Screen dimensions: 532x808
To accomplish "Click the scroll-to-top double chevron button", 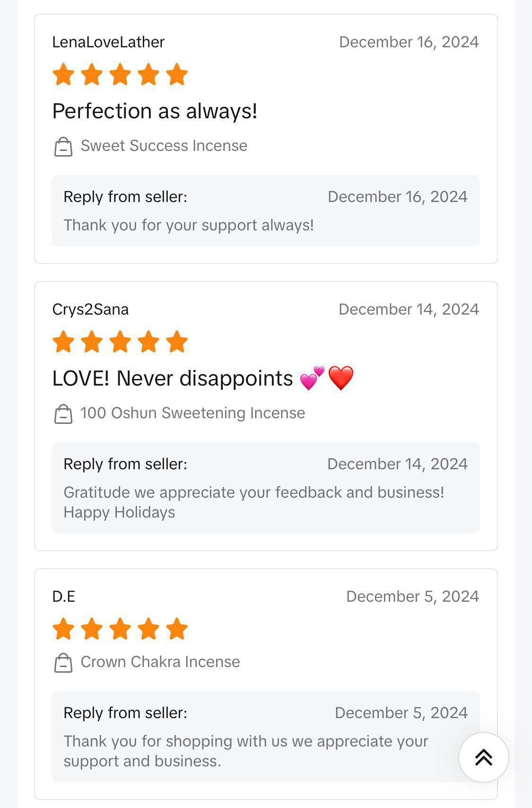I will click(483, 757).
